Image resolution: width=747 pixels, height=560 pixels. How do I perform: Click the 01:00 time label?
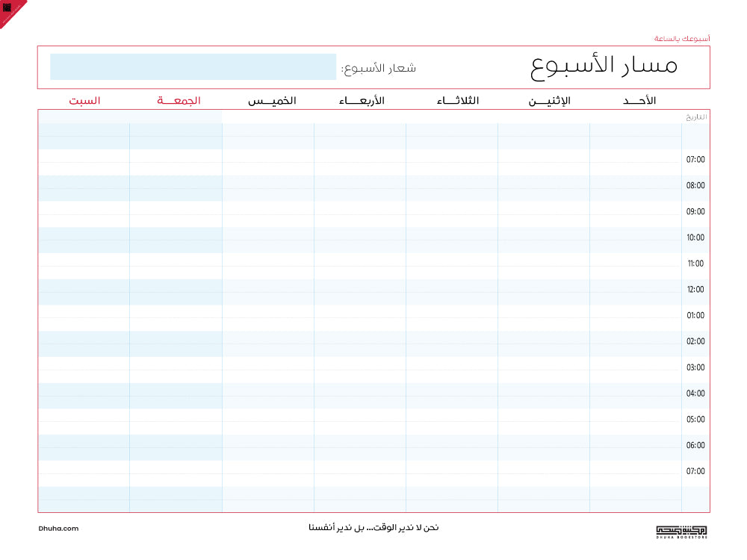tap(695, 315)
